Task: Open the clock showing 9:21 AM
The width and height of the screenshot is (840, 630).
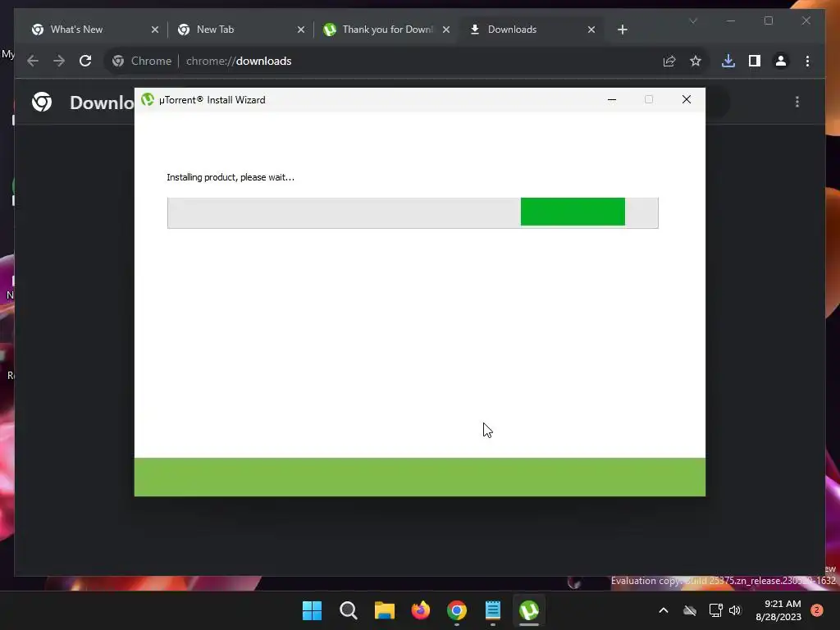Action: click(x=778, y=610)
